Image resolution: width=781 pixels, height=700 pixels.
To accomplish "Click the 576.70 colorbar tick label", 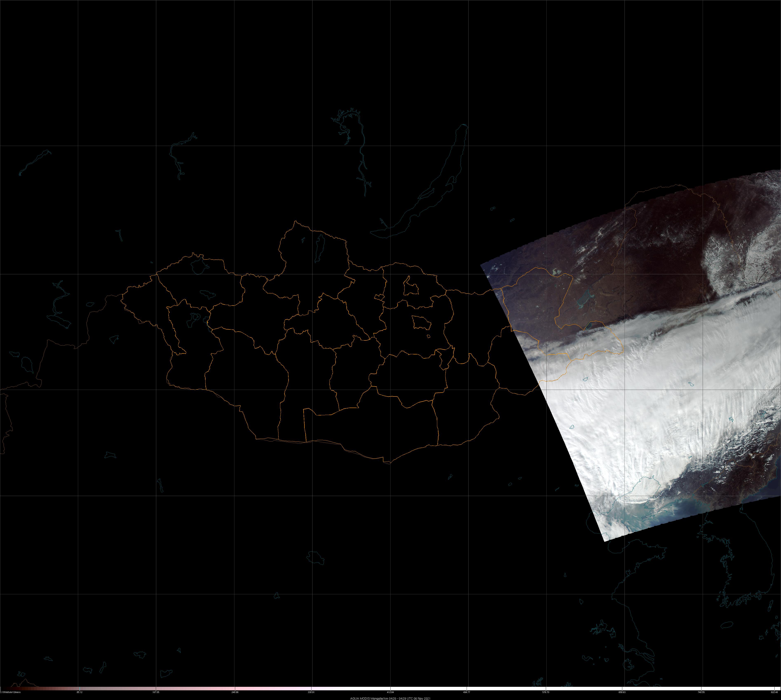I will [x=546, y=692].
